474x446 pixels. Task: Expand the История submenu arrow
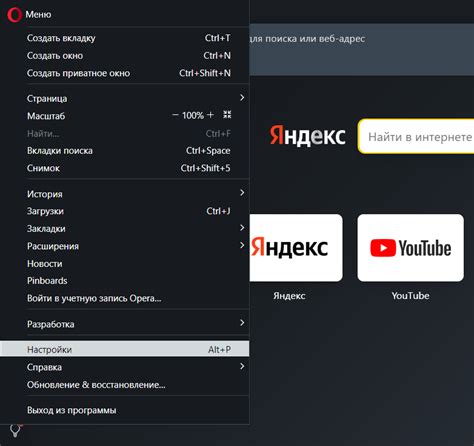coord(242,193)
